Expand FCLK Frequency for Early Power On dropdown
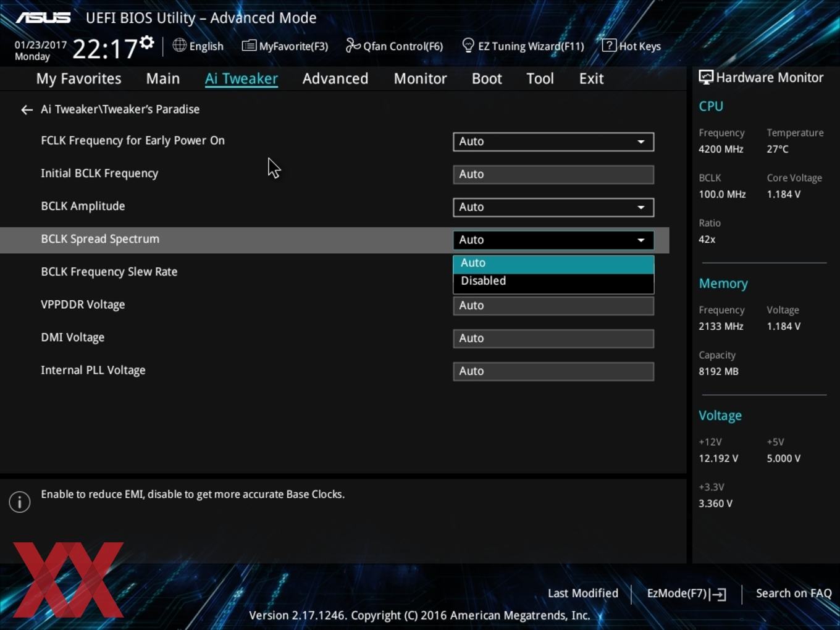This screenshot has width=840, height=630. coord(553,141)
